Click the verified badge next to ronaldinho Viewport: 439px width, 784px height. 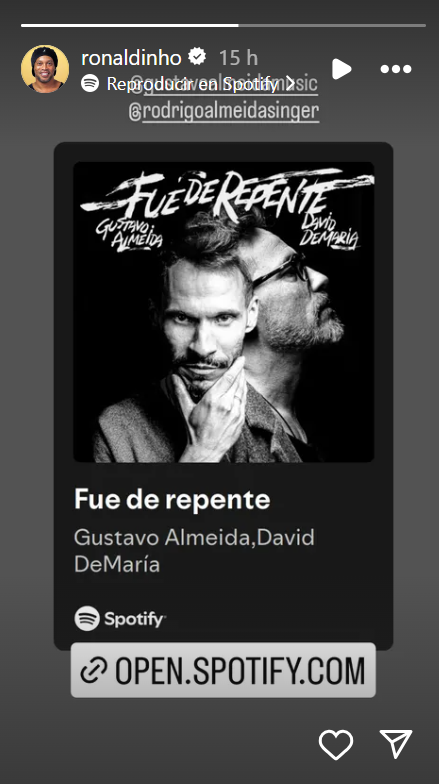(x=197, y=58)
